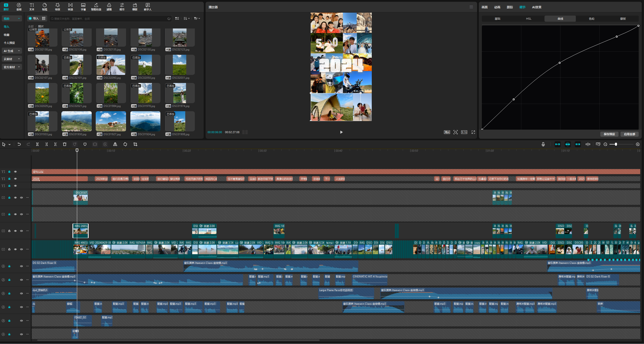This screenshot has width=644, height=344.
Task: Click the split clip tool in timeline toolbar
Action: pos(37,144)
